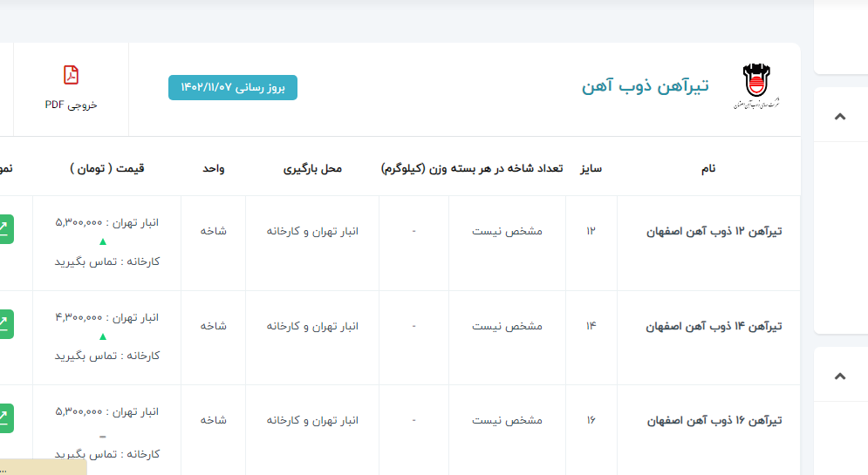This screenshot has height=475, width=868.
Task: Open chart icon for تیرآهن ۱۴ row
Action: pos(4,324)
